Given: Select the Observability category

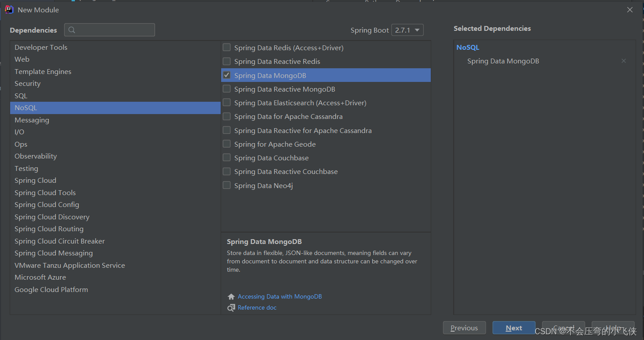Looking at the screenshot, I should click(115, 156).
